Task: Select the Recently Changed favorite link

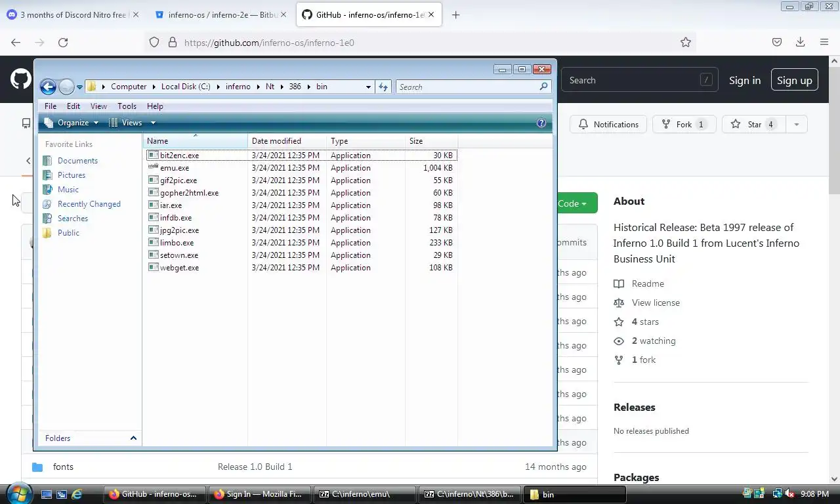Action: [x=89, y=204]
